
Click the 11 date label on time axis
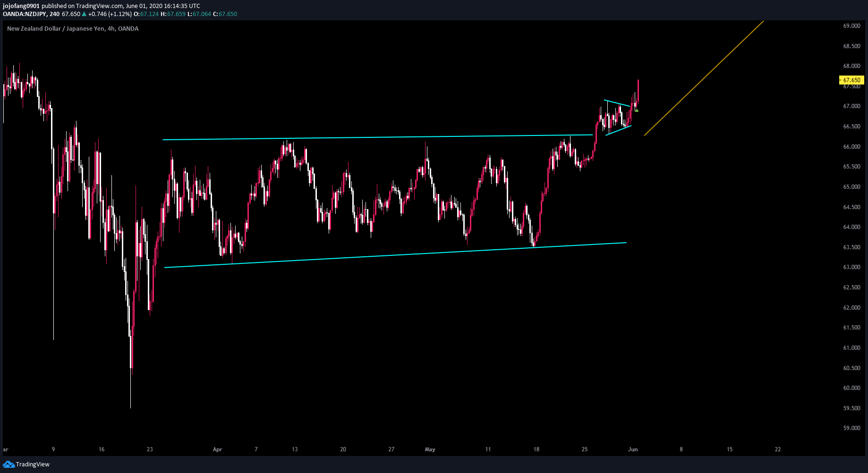[x=488, y=449]
